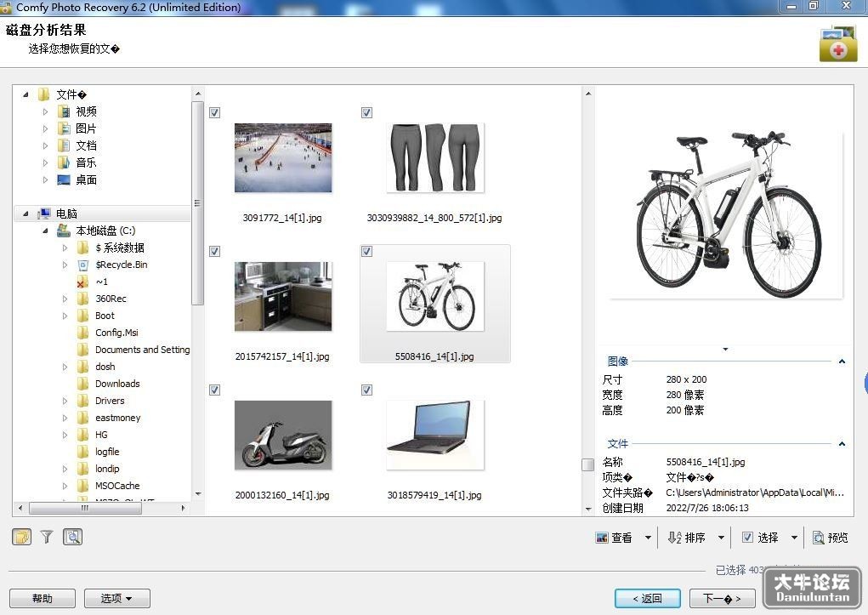Screen dimensions: 868x615
Task: Click the 返回 back button
Action: point(648,598)
